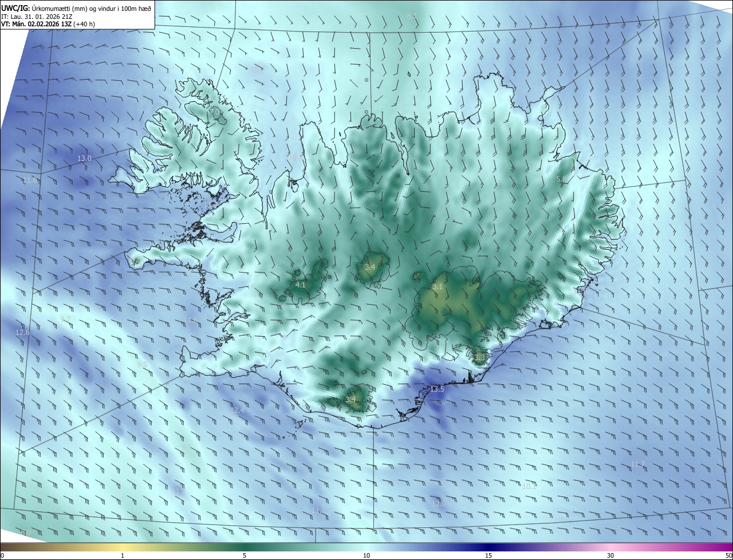The image size is (733, 560).
Task: Click the '12.0' value in the southern ocean area
Action: tap(439, 504)
